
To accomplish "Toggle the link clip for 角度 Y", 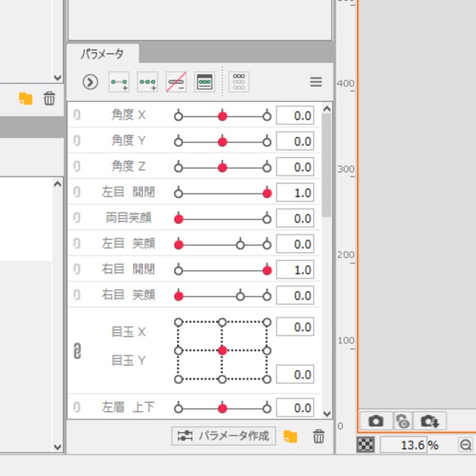I will point(77,141).
